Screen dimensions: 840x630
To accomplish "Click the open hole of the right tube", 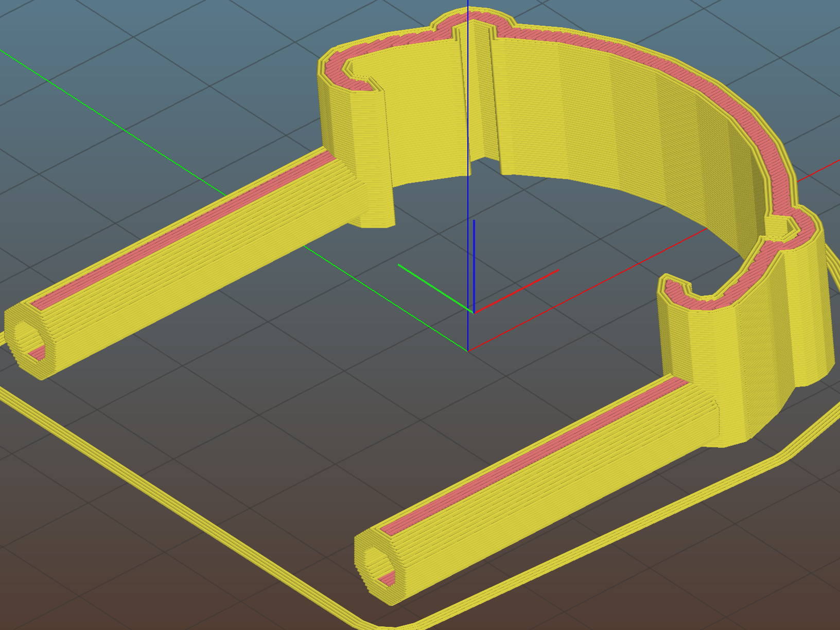I will click(x=379, y=568).
